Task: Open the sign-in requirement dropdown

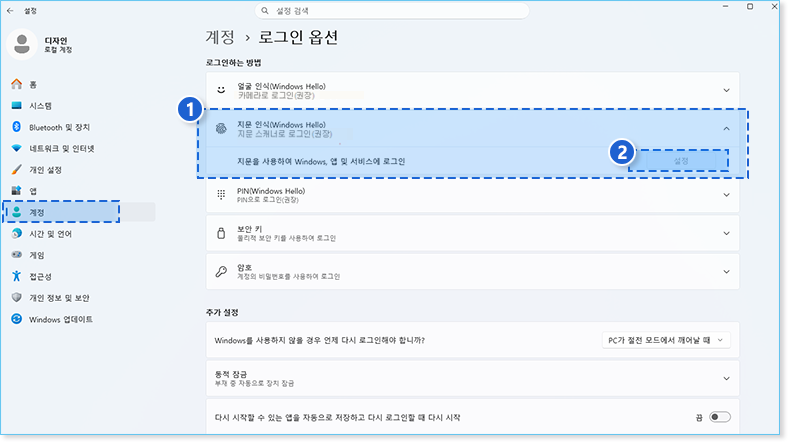Action: (x=666, y=340)
